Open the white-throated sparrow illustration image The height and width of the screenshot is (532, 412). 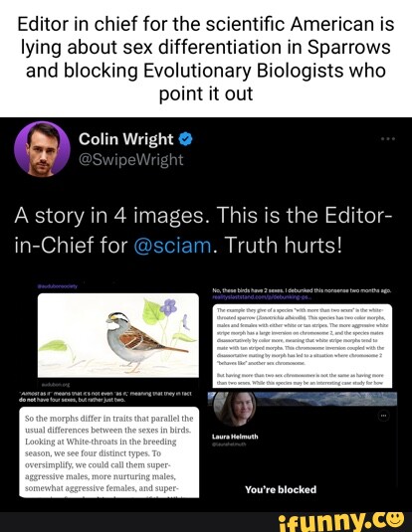(x=118, y=334)
